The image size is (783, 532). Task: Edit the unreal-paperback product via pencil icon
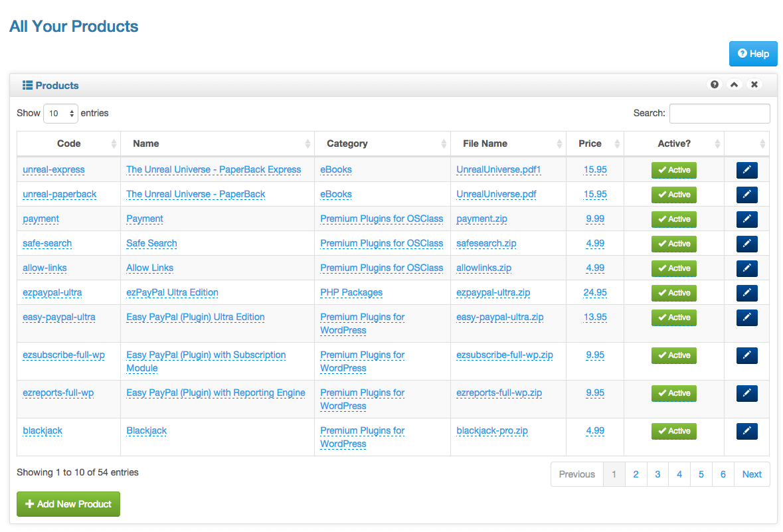[x=746, y=195]
